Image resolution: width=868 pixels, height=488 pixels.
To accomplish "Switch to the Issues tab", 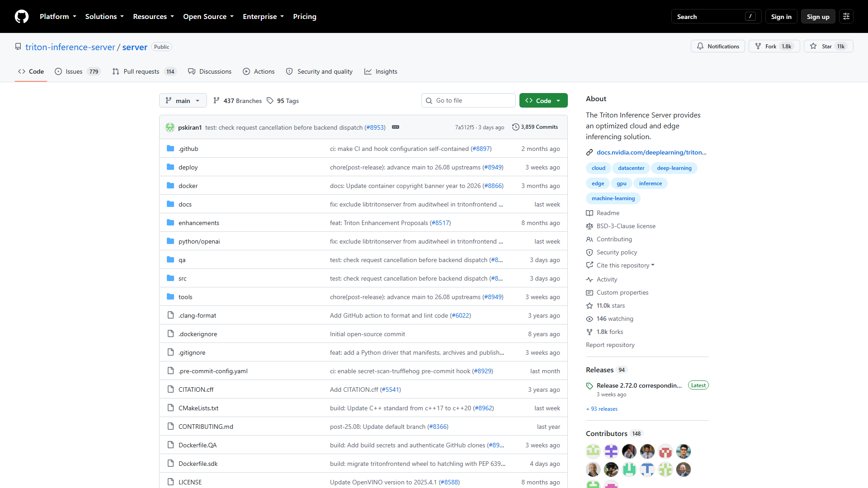I will pos(77,71).
